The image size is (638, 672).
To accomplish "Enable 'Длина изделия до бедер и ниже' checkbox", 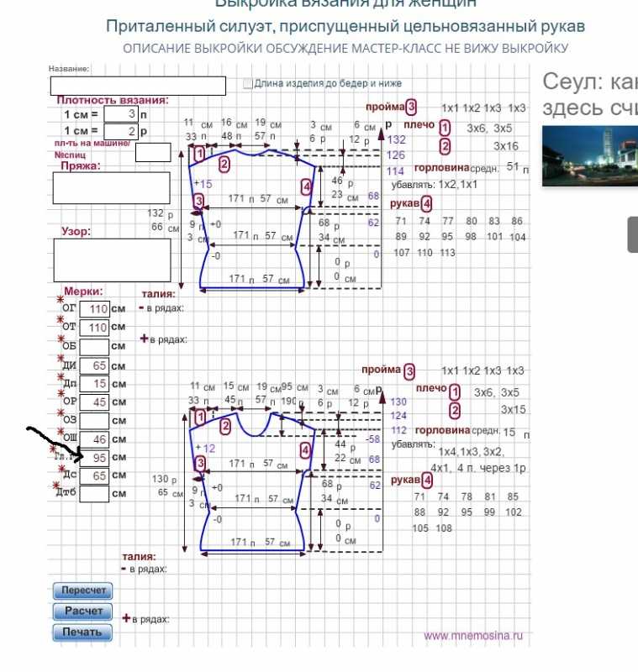I will click(x=248, y=83).
